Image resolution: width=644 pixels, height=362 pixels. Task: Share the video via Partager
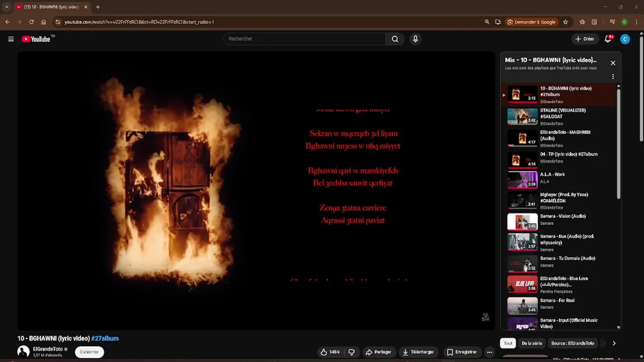[x=378, y=352]
